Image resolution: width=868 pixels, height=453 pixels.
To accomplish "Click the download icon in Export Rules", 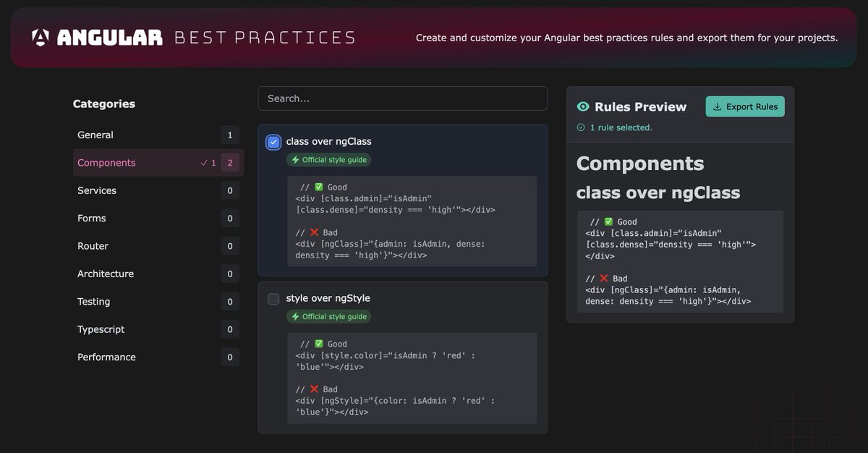I will coord(718,106).
